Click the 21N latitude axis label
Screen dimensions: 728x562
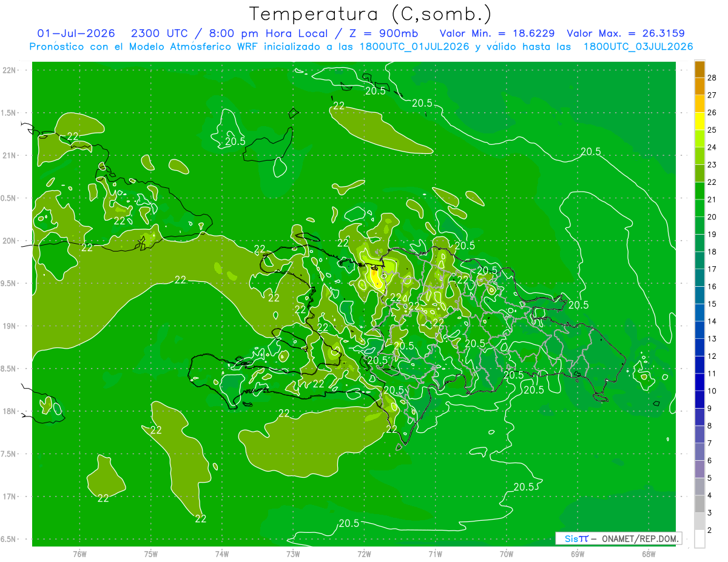coord(10,155)
